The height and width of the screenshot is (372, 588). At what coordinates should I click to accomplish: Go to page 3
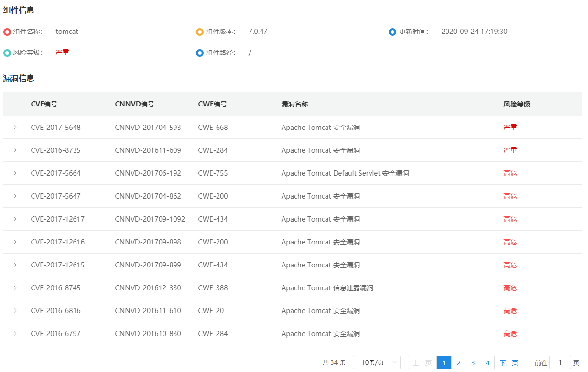(x=473, y=363)
